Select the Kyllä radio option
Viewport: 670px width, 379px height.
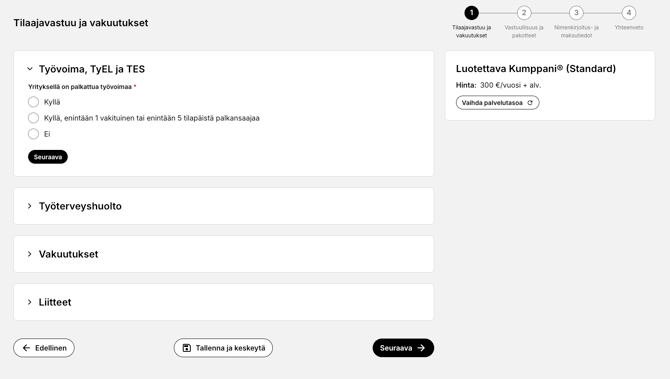pyautogui.click(x=33, y=102)
